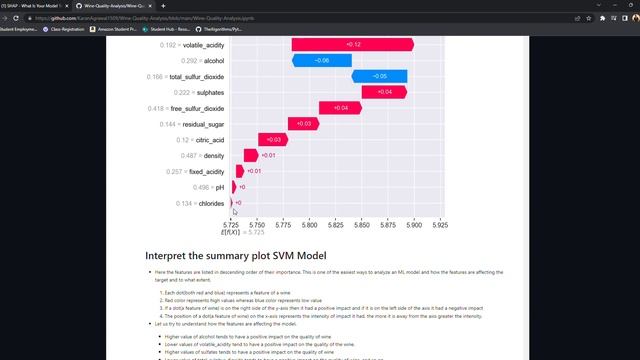The width and height of the screenshot is (640, 360).
Task: Click the volatile_acidity +0.12 bar
Action: point(353,44)
